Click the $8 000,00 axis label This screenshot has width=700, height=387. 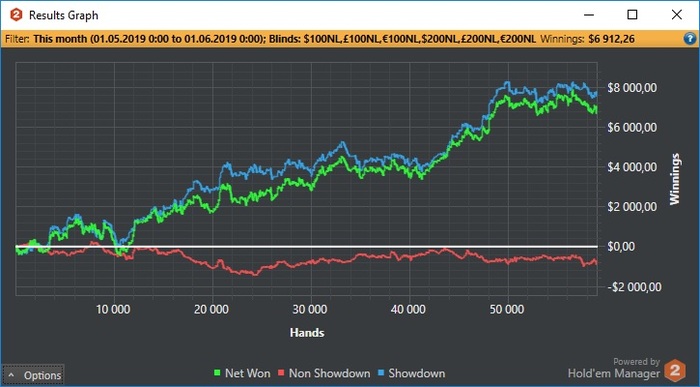[632, 88]
